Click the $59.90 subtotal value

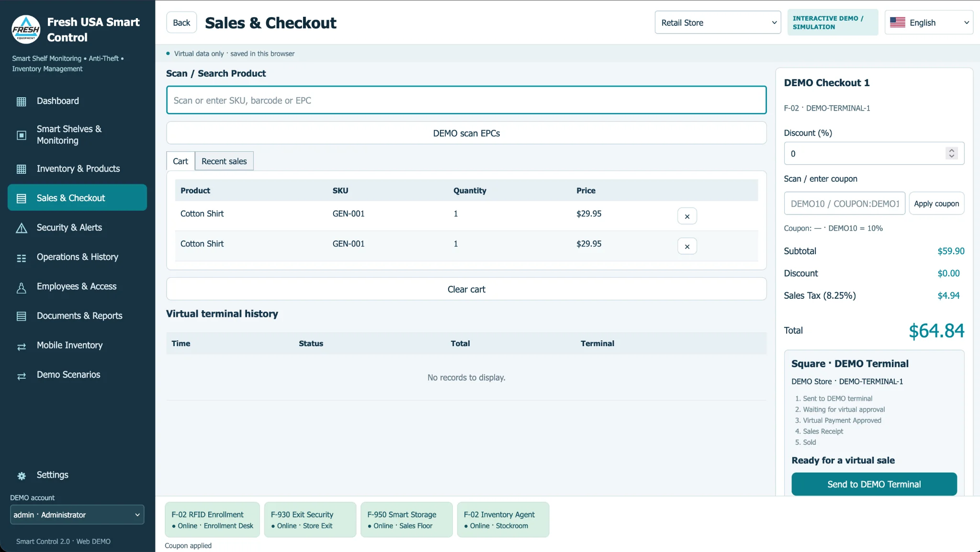coord(950,251)
